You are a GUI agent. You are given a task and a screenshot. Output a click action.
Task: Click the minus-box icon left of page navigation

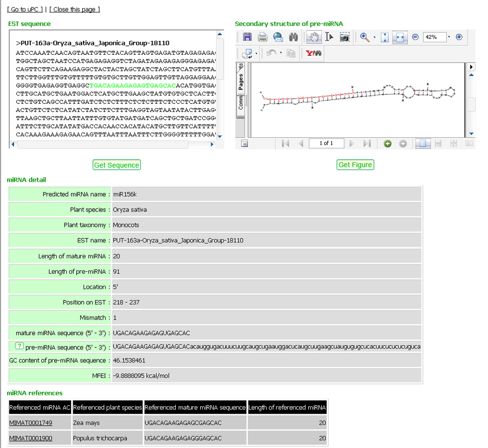pyautogui.click(x=244, y=143)
